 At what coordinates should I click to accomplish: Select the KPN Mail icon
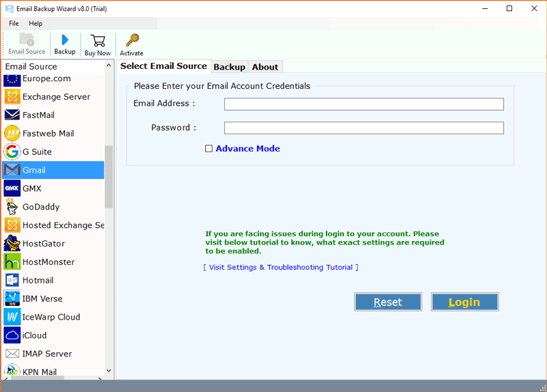[12, 370]
